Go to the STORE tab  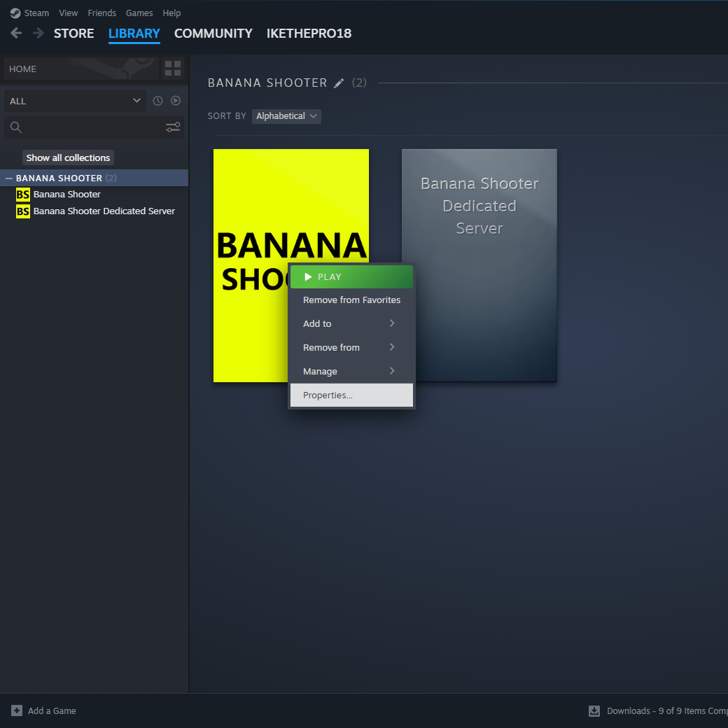click(73, 34)
